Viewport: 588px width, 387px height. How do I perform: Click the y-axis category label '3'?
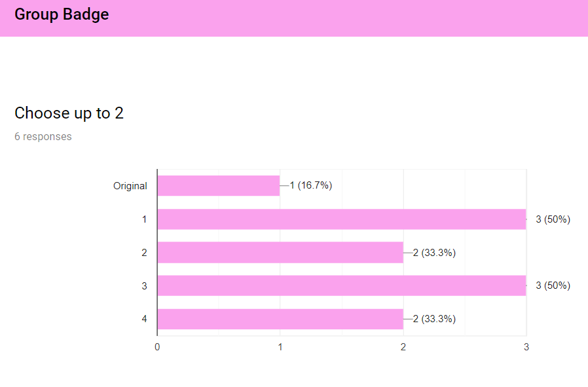click(x=144, y=286)
